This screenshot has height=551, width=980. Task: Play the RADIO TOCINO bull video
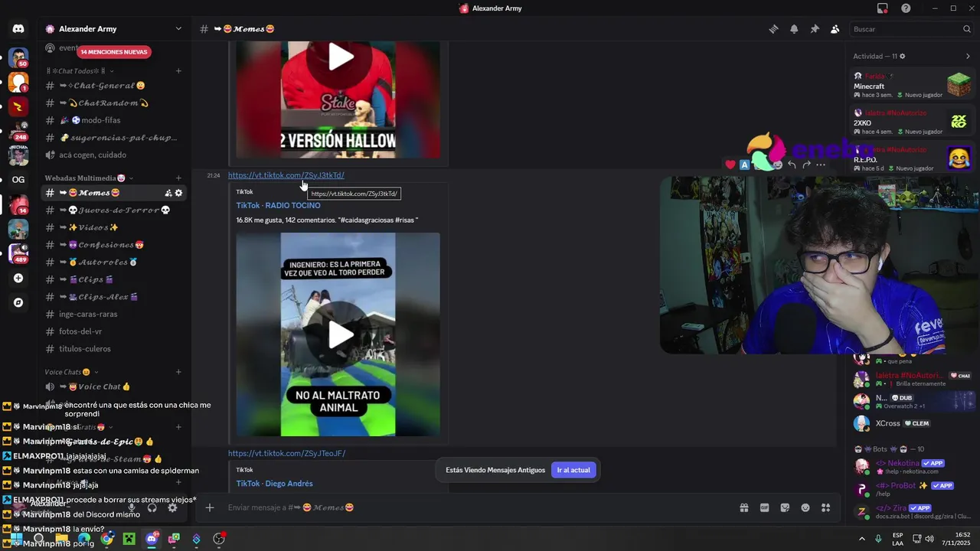click(341, 334)
